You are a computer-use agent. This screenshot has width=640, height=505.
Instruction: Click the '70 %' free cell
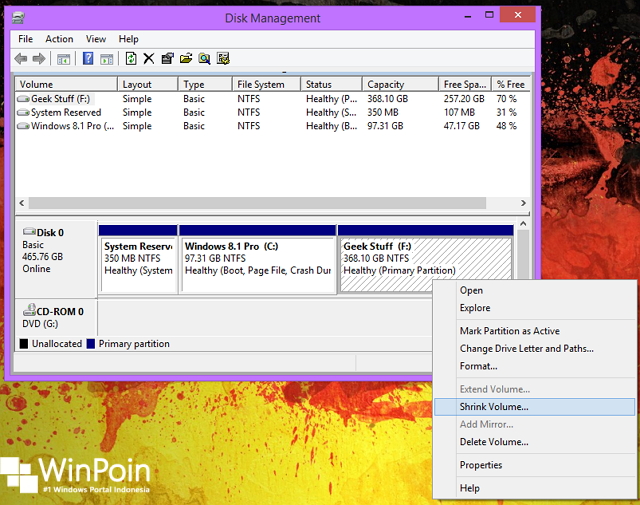click(507, 99)
